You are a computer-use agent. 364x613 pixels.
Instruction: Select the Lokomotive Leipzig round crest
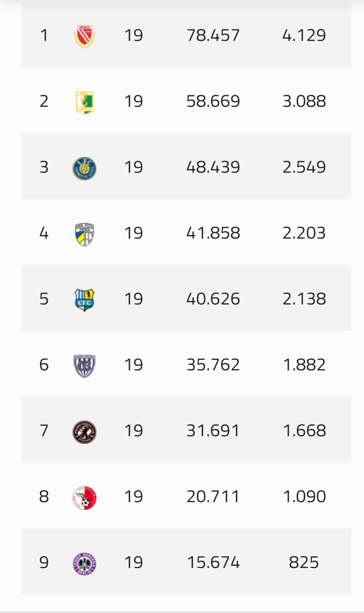[x=84, y=168]
